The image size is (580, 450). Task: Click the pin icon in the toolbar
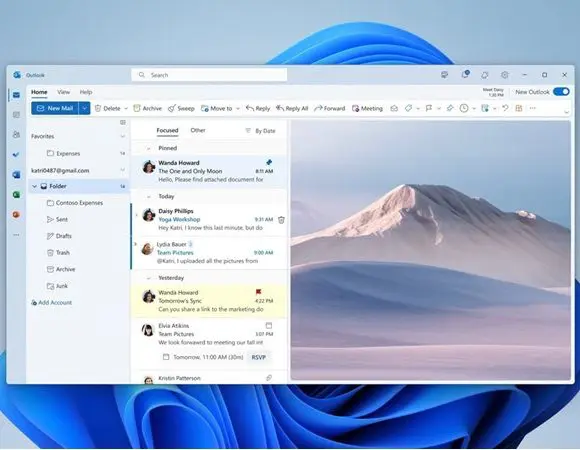point(450,108)
